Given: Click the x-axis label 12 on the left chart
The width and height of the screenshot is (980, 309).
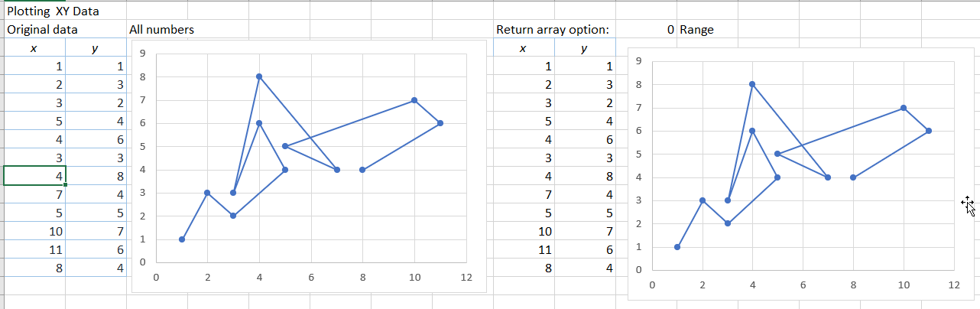Looking at the screenshot, I should pyautogui.click(x=466, y=278).
